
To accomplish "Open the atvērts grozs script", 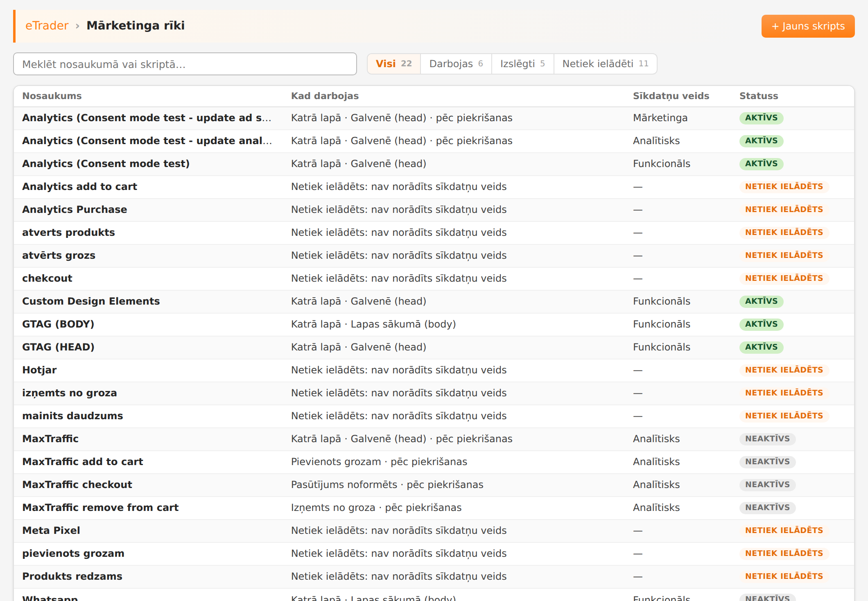I will (x=59, y=255).
